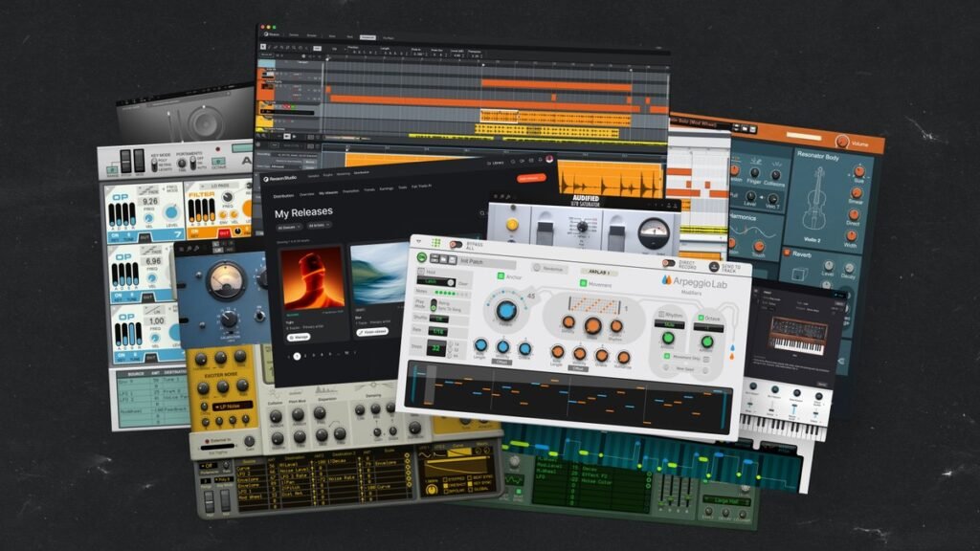Click green Rhythm amount knob
This screenshot has width=980, height=551.
tap(668, 339)
